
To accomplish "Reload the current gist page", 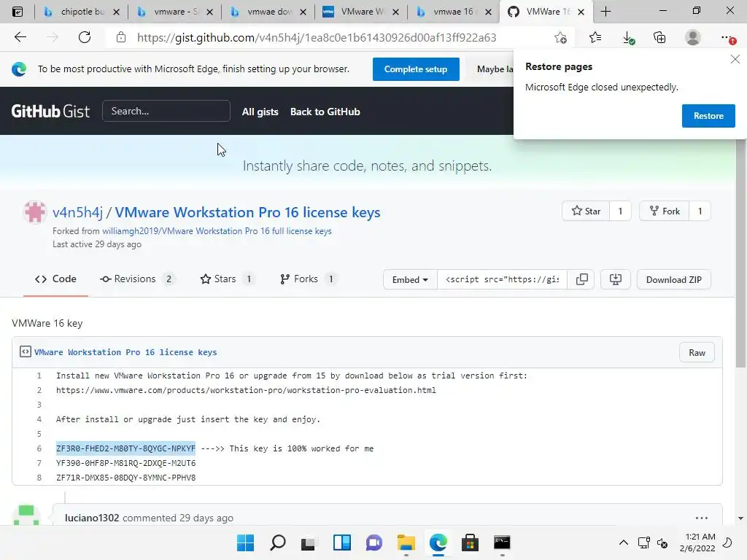I will click(85, 37).
